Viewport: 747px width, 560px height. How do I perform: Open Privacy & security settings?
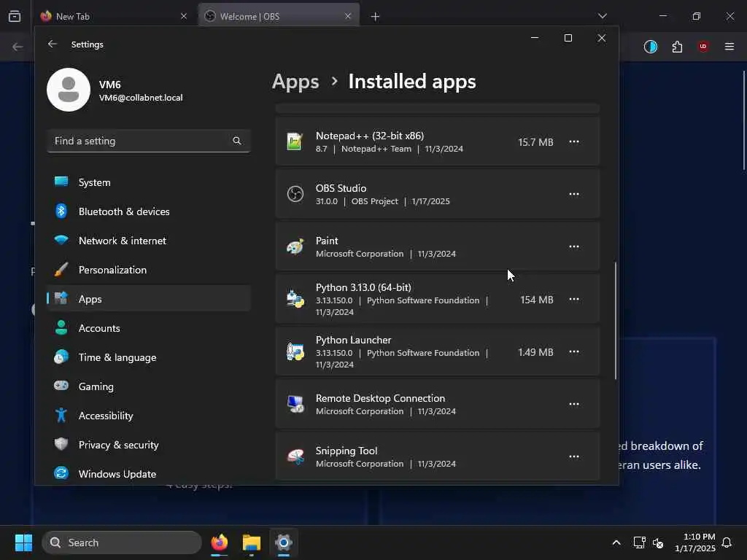tap(148, 444)
